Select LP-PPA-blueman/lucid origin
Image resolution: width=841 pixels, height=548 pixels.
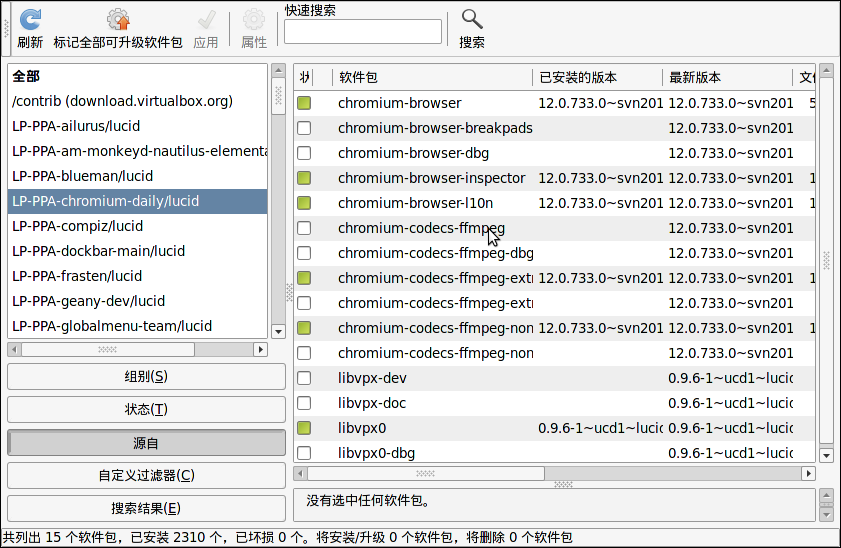tap(137, 176)
